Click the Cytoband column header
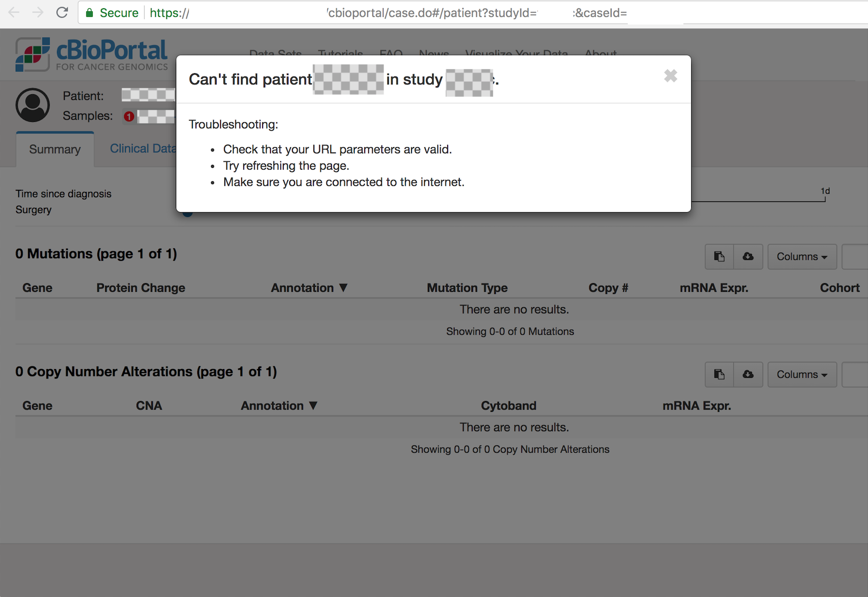 coord(509,405)
